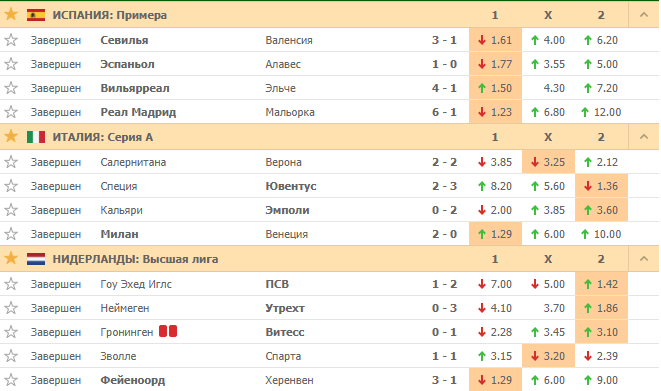Unfavorite the ИСПАНИЯ Примера league star

pyautogui.click(x=11, y=14)
